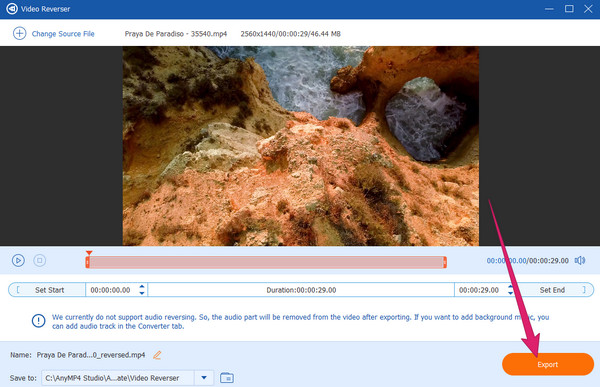Screen dimensions: 600x387
Task: Open the output folder icon
Action: pos(227,378)
